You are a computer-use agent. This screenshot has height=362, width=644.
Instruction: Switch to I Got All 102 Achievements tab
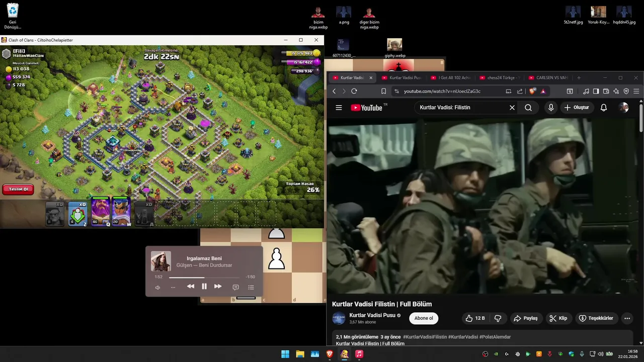click(451, 78)
